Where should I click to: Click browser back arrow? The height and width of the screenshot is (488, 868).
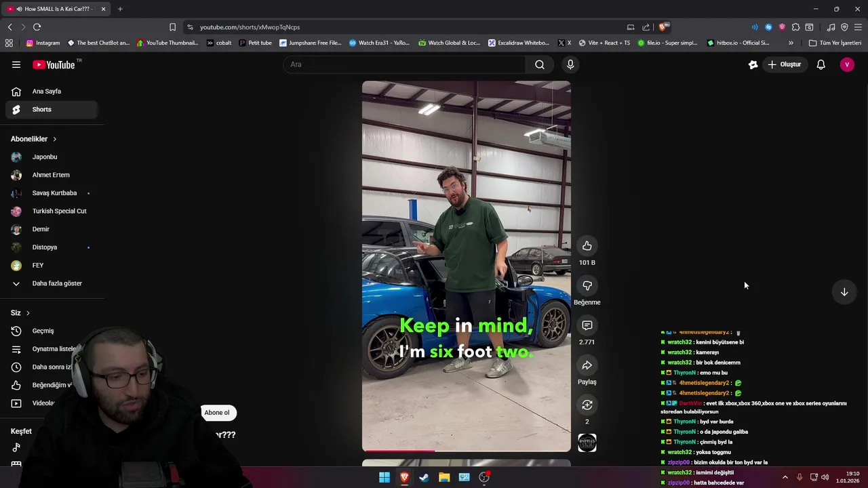coord(9,27)
